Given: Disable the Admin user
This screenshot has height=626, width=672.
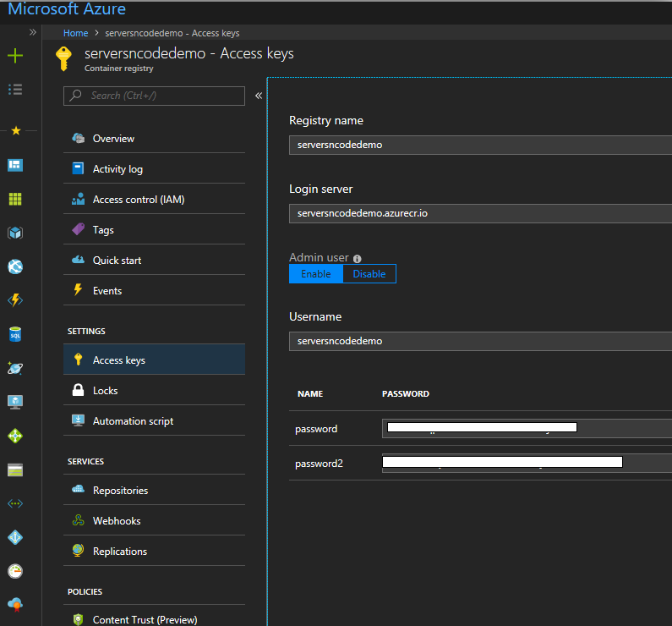Looking at the screenshot, I should (x=369, y=274).
